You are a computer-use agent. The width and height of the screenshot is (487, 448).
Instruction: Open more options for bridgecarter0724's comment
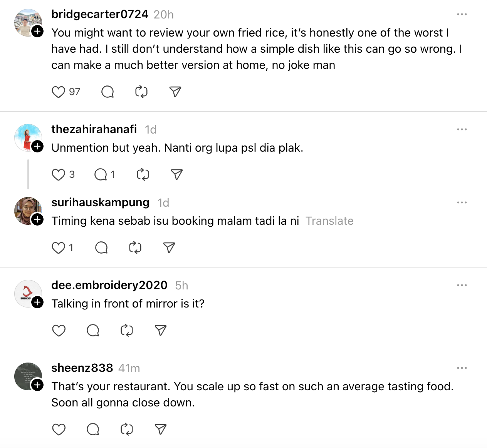[x=462, y=14]
